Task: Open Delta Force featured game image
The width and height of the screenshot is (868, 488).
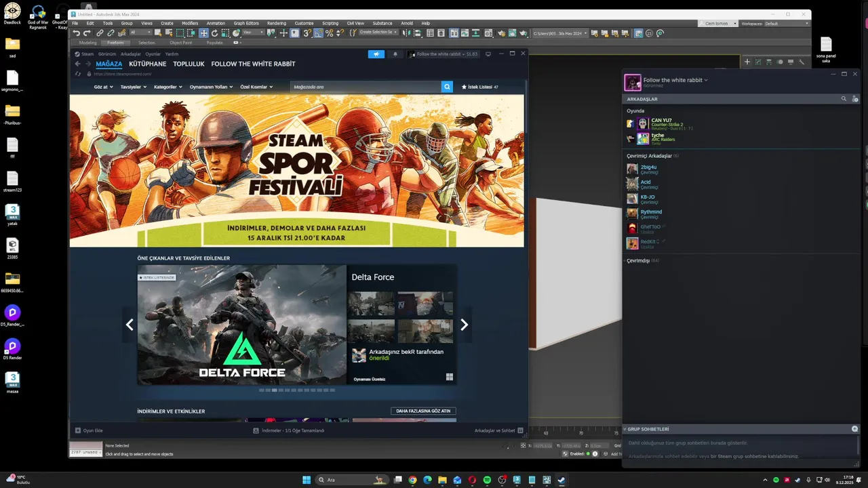Action: (x=241, y=325)
